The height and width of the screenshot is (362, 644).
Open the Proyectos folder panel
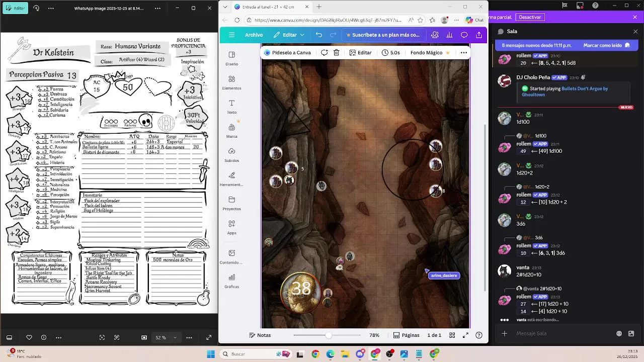click(231, 203)
